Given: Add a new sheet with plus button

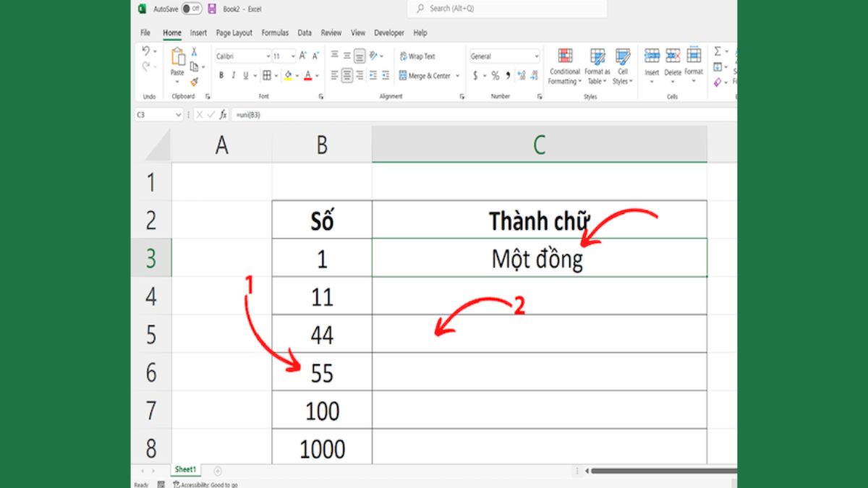Looking at the screenshot, I should click(218, 471).
